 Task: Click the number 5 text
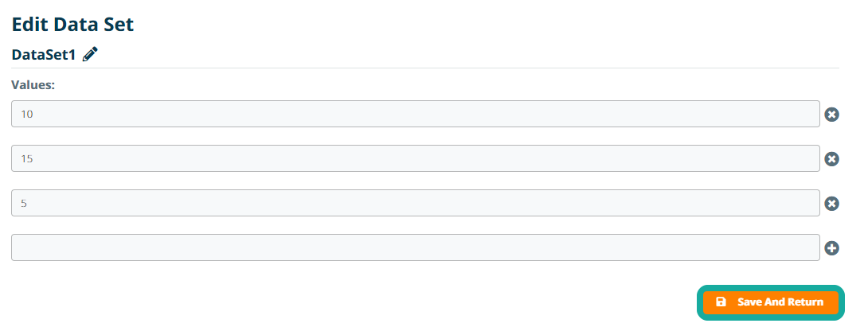point(24,204)
